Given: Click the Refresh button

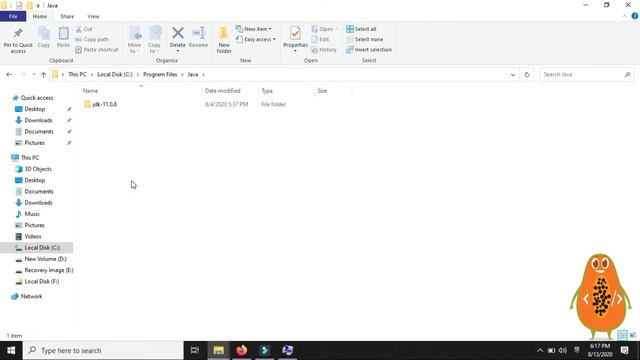Looking at the screenshot, I should click(x=527, y=75).
